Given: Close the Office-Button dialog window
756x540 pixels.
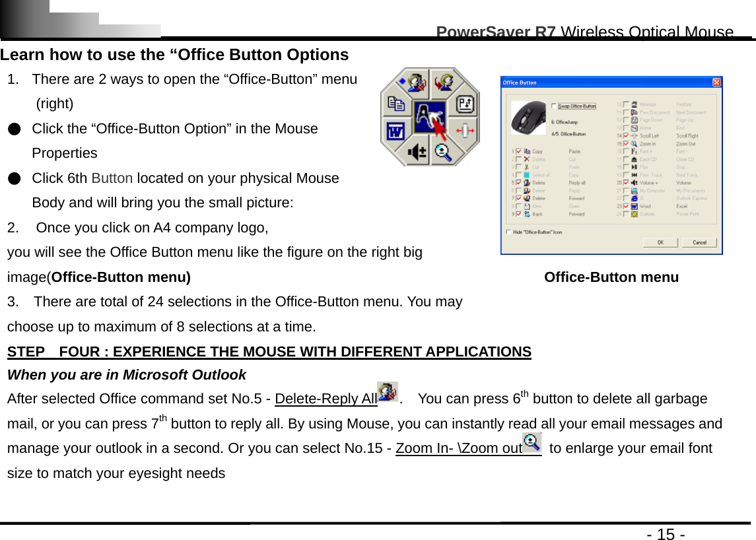Looking at the screenshot, I should pos(716,83).
